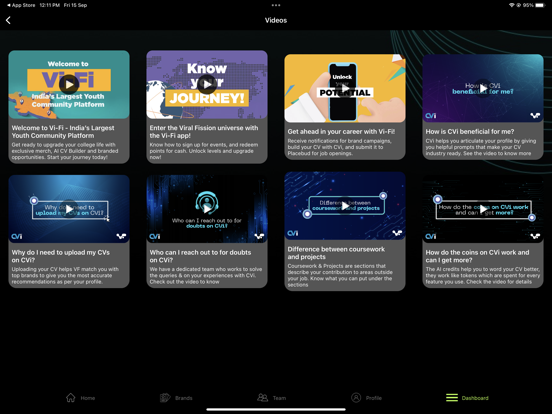This screenshot has height=414, width=552.
Task: Click CVi logo on upload CVs thumbnail
Action: tap(17, 237)
